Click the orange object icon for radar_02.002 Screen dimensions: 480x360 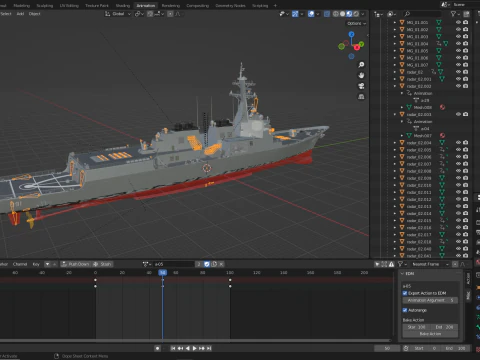coord(402,86)
